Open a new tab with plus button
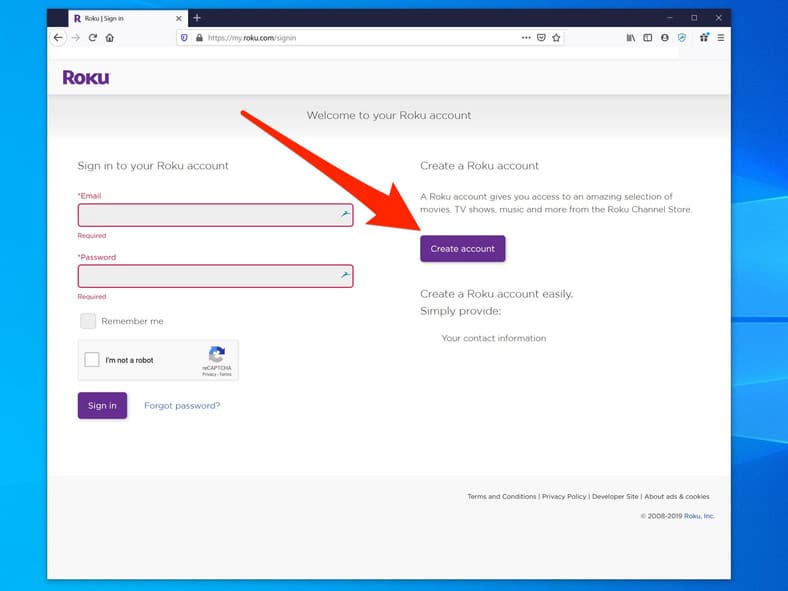The image size is (788, 591). point(197,18)
